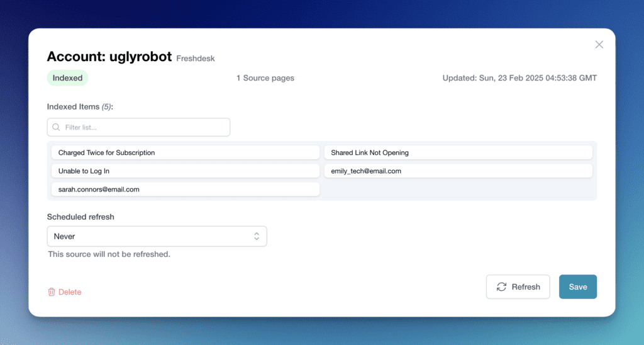Click the 1 Source pages text

tap(265, 78)
